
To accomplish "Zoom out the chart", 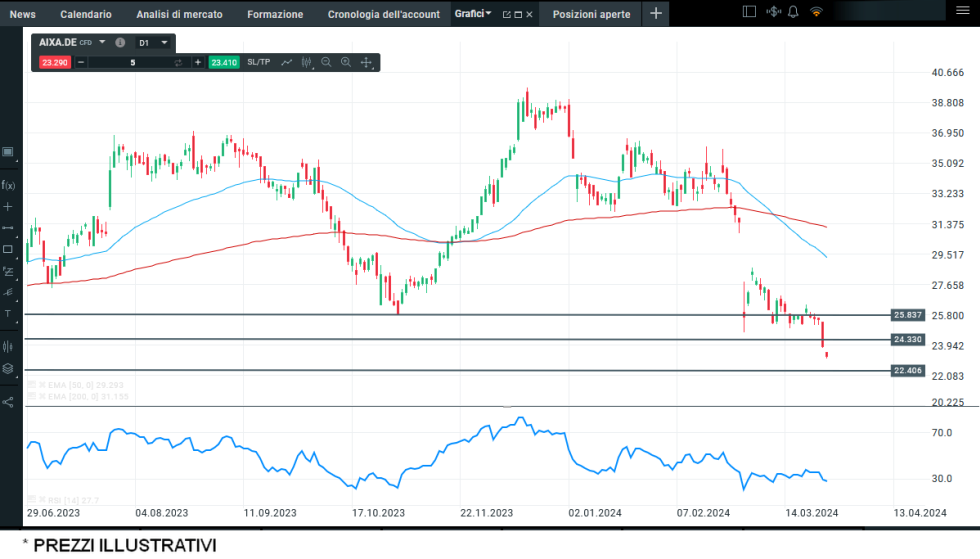I will 326,63.
